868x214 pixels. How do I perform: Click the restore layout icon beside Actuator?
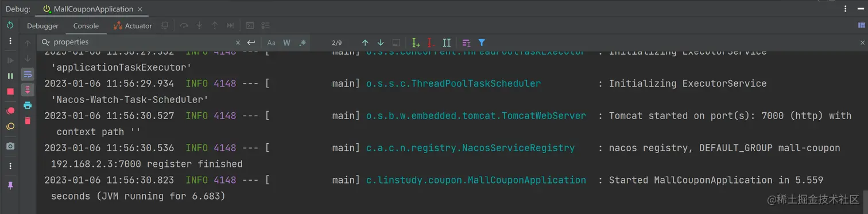[165, 25]
